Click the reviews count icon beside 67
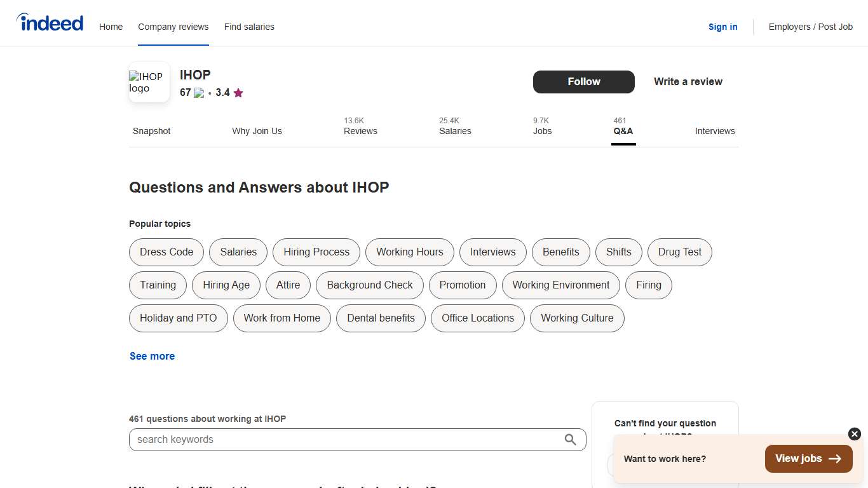Screen dimensions: 868x488 point(198,93)
